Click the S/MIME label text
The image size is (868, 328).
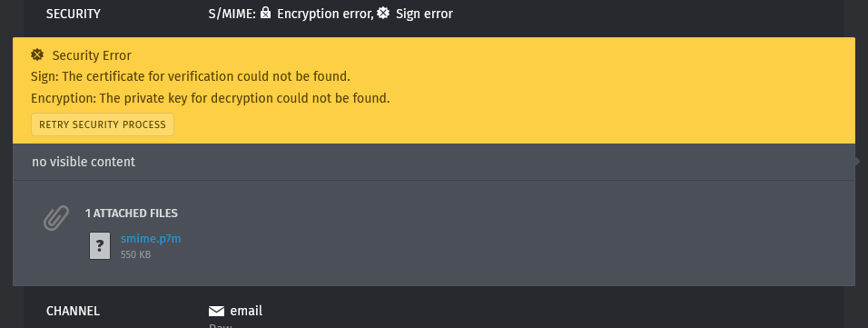tap(232, 14)
